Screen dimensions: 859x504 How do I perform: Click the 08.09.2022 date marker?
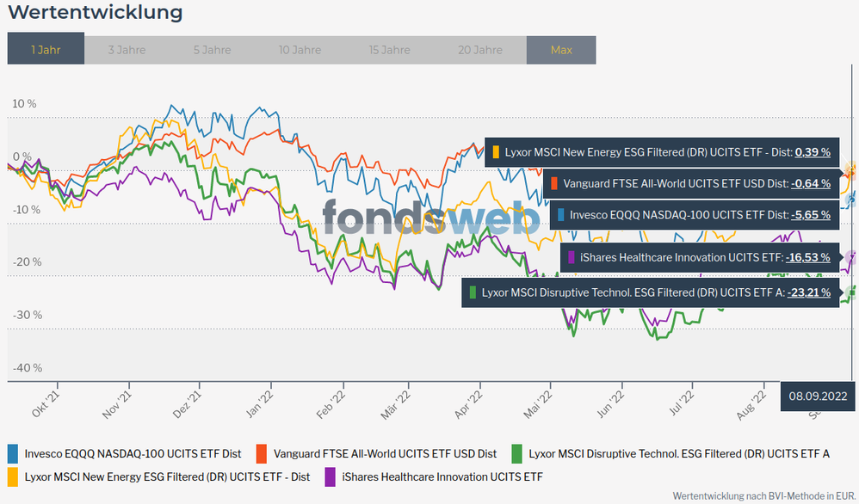coord(819,398)
